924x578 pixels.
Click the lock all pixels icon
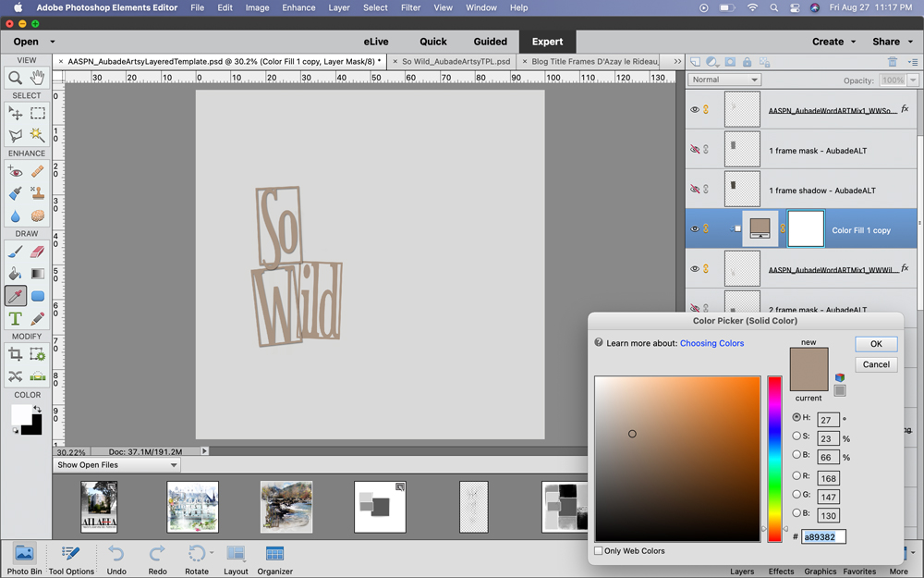[748, 62]
